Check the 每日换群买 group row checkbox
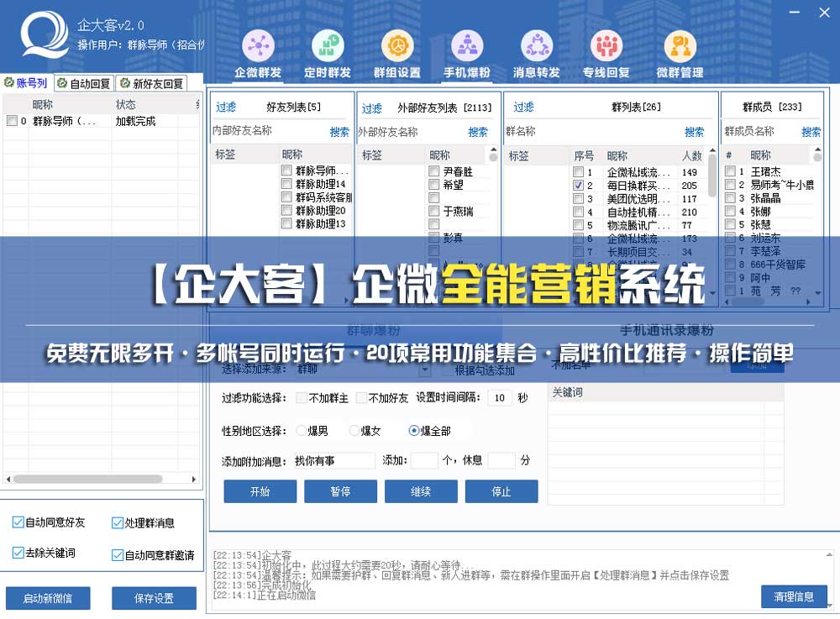This screenshot has width=840, height=619. [578, 185]
